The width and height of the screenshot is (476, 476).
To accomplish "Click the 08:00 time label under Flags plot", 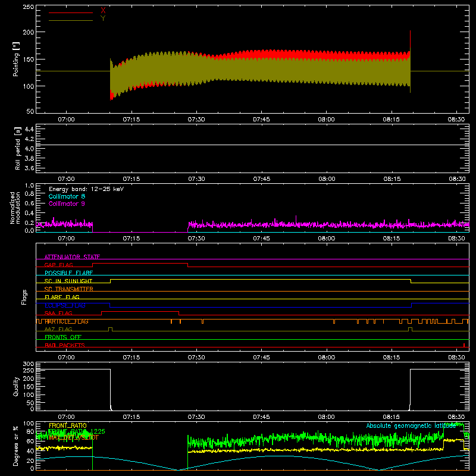I will click(x=326, y=358).
